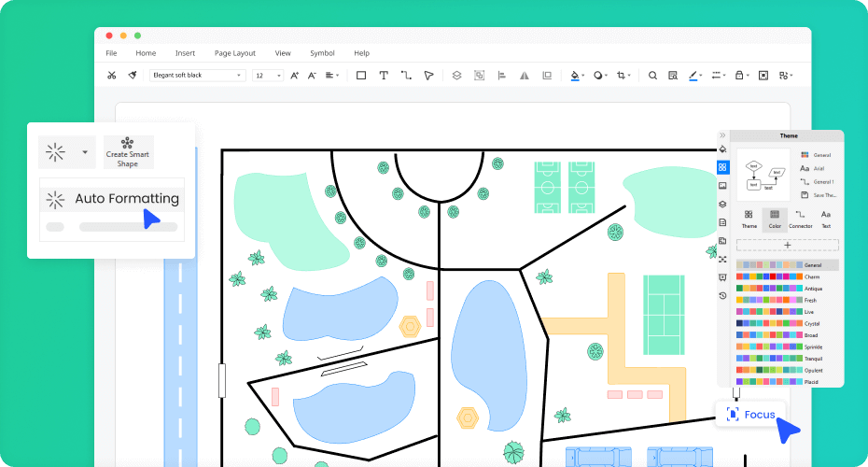Click the Create Smart Shape button

tap(128, 152)
